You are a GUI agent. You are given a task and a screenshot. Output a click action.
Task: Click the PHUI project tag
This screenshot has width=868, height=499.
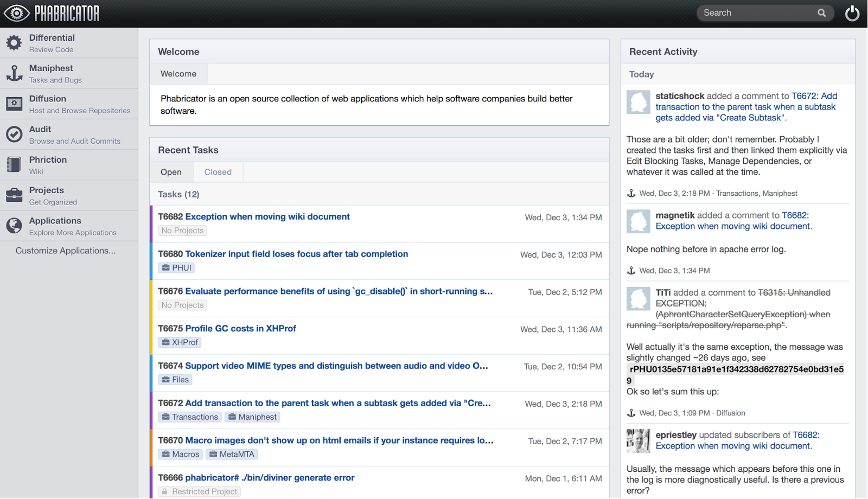click(176, 268)
